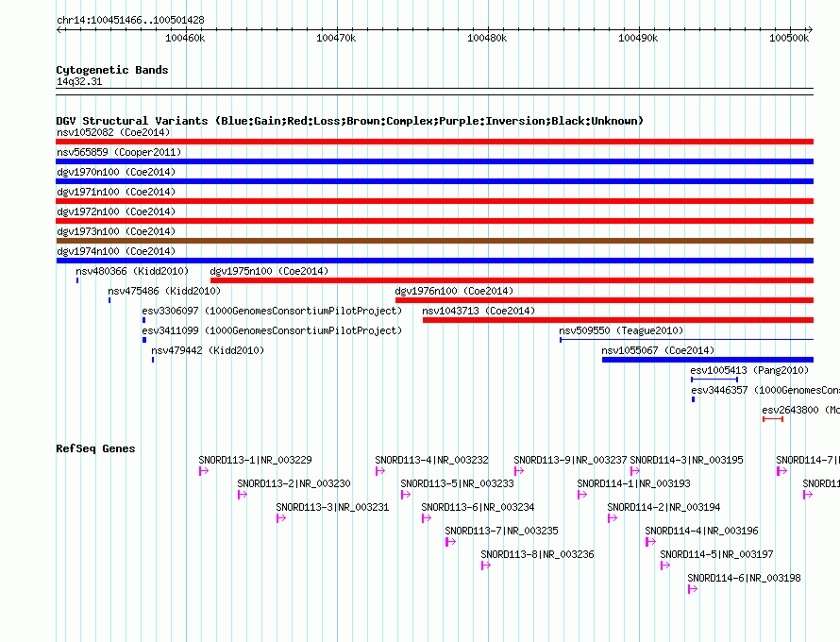Click the dgv1974n100 blue gain bar
Image resolution: width=840 pixels, height=642 pixels.
coord(434,261)
